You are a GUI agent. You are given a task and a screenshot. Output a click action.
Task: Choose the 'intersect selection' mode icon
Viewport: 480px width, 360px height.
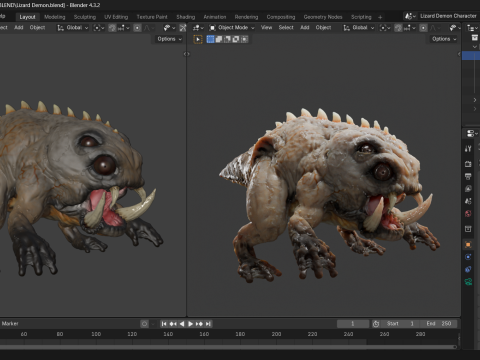click(x=244, y=39)
